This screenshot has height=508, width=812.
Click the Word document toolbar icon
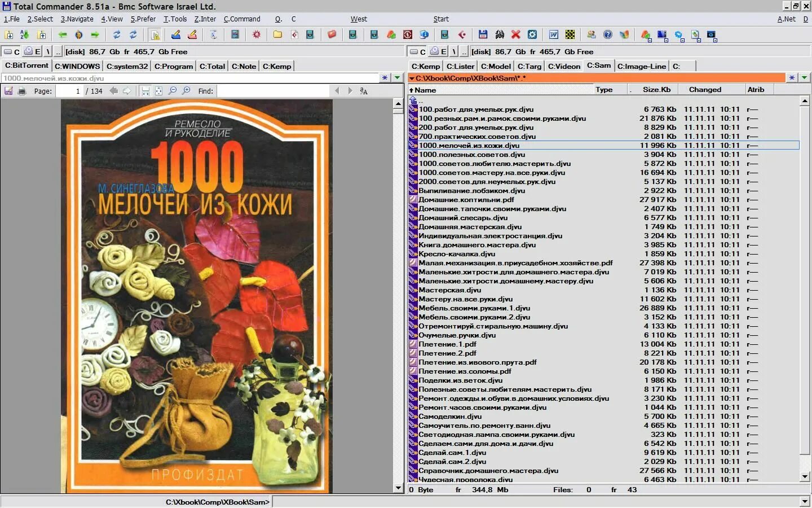tap(554, 35)
